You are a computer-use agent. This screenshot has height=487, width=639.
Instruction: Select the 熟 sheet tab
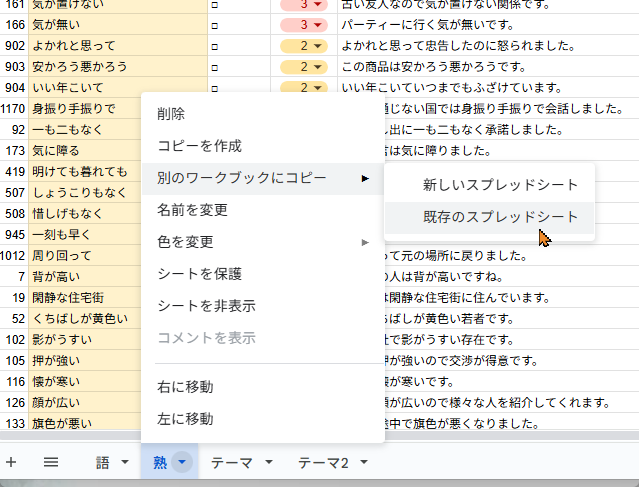coord(160,462)
